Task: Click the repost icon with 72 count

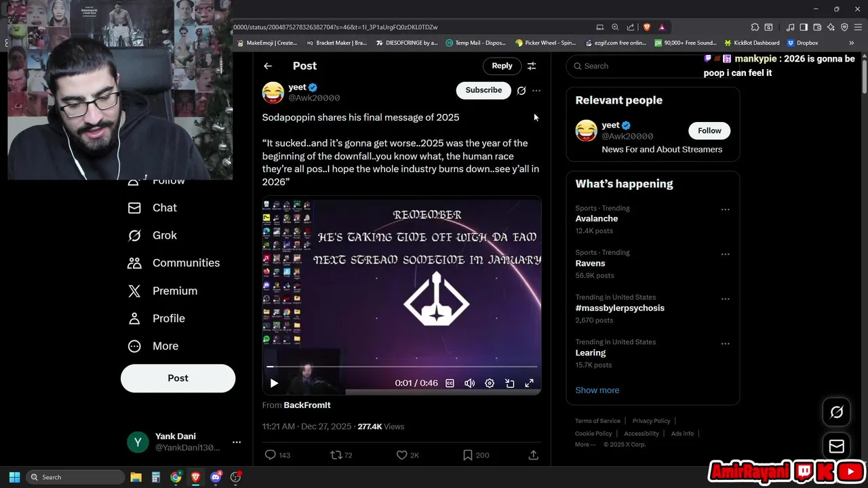Action: click(x=336, y=455)
